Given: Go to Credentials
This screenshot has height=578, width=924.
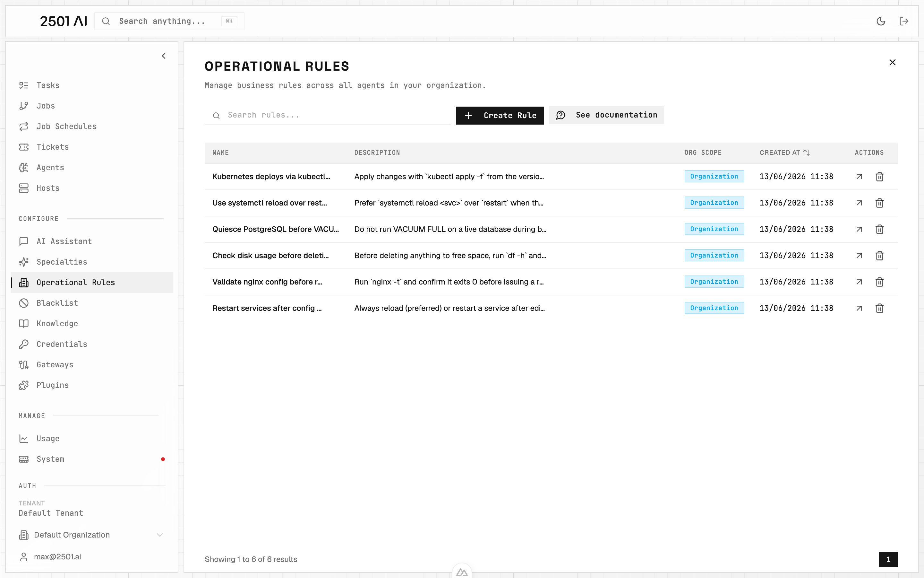Looking at the screenshot, I should pyautogui.click(x=92, y=344).
